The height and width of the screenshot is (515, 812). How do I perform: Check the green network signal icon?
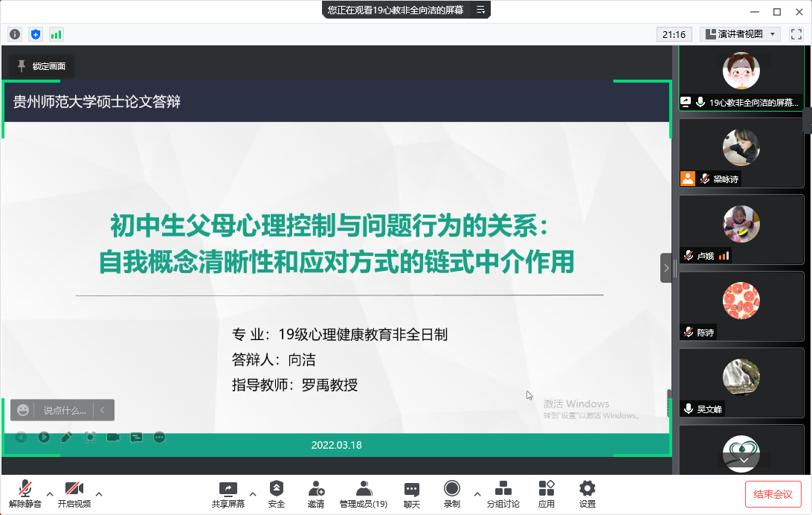tap(57, 34)
